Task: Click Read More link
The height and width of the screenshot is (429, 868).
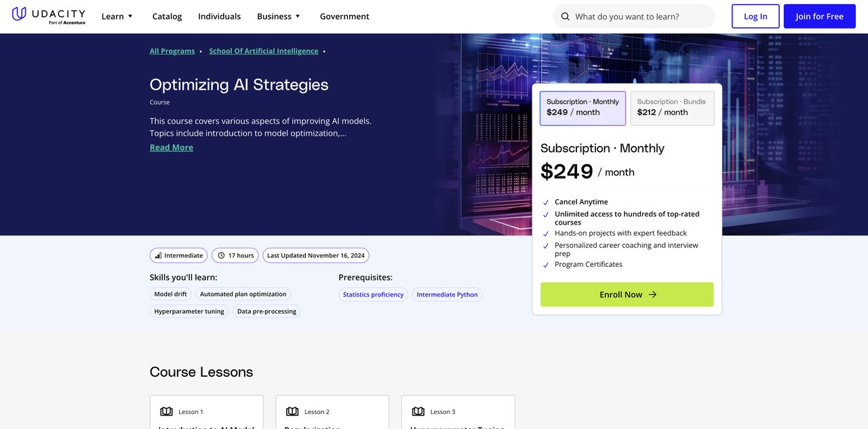Action: 172,147
